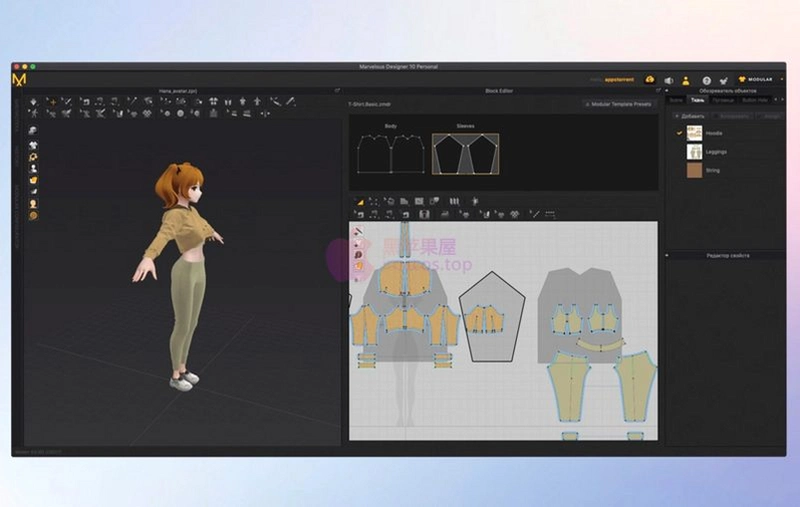This screenshot has width=800, height=507.
Task: Select the Leggings fabric thumbnail
Action: 694,152
